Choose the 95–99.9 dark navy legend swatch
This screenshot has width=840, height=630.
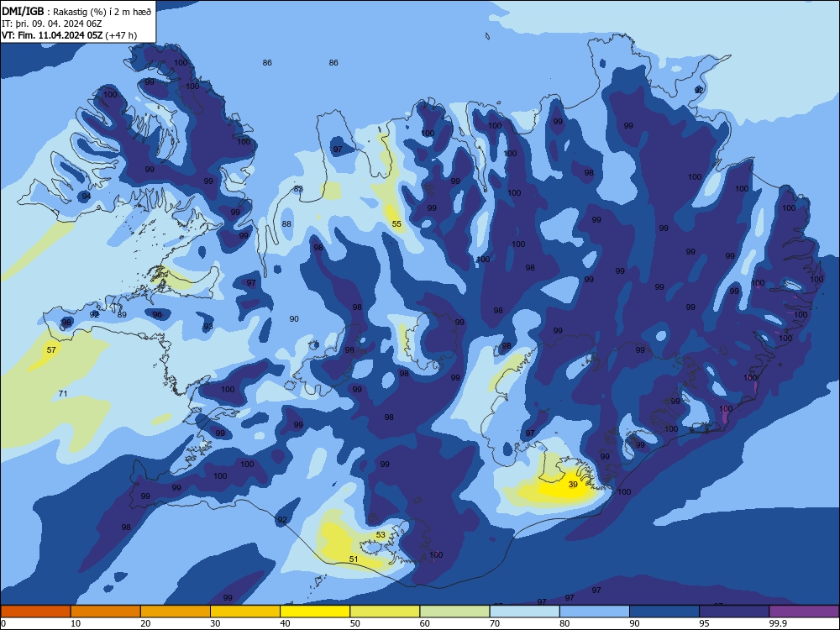click(x=734, y=612)
